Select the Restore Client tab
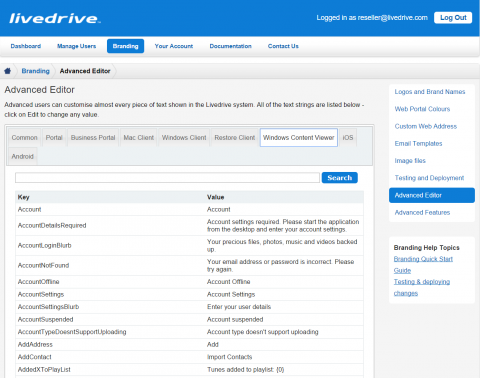The height and width of the screenshot is (378, 480). click(235, 138)
